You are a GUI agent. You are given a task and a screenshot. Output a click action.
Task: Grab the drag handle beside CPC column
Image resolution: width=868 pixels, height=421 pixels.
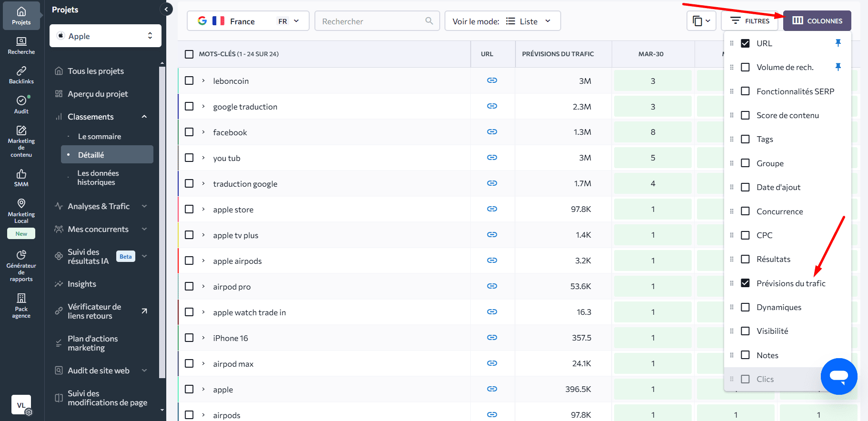(x=732, y=235)
